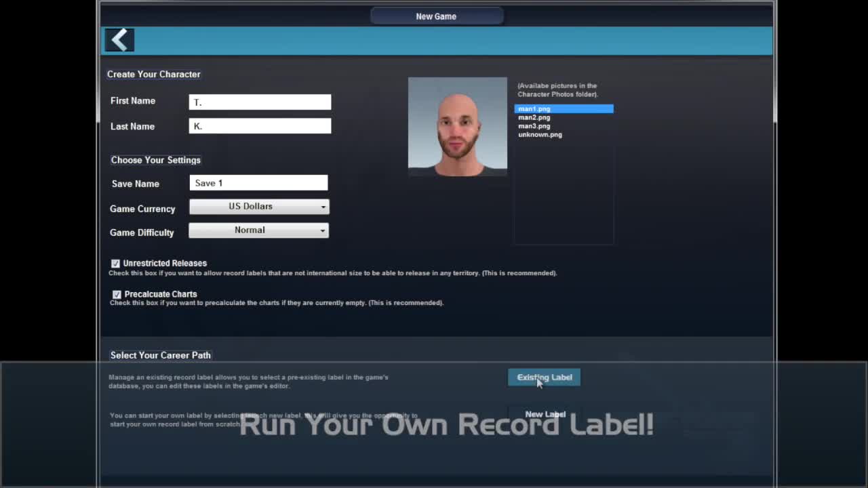
Task: Click the Save Name field
Action: [258, 183]
